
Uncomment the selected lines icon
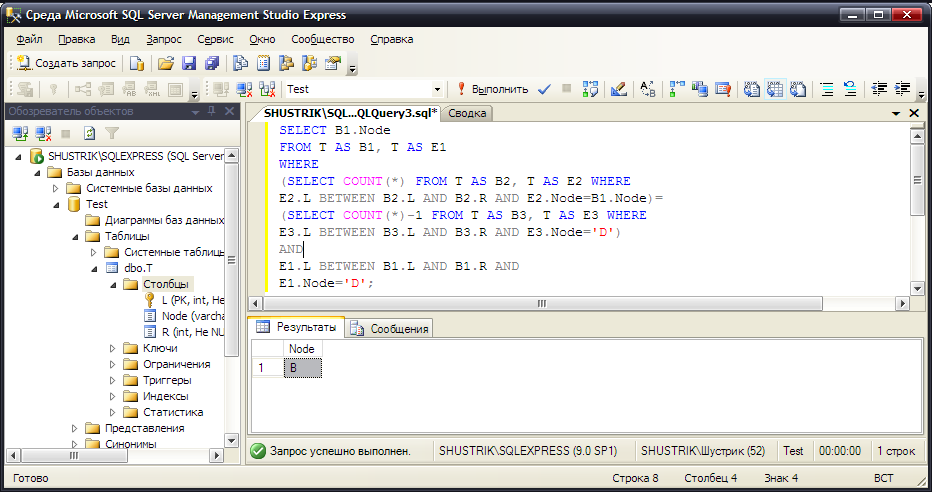click(x=850, y=89)
